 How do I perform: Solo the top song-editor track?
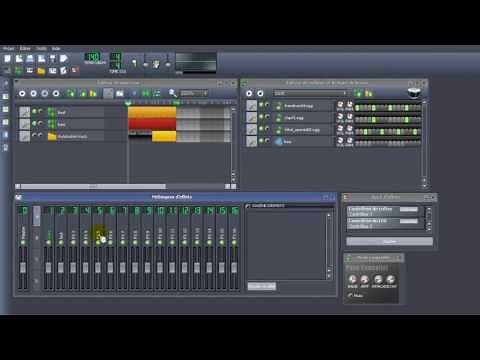pos(40,112)
